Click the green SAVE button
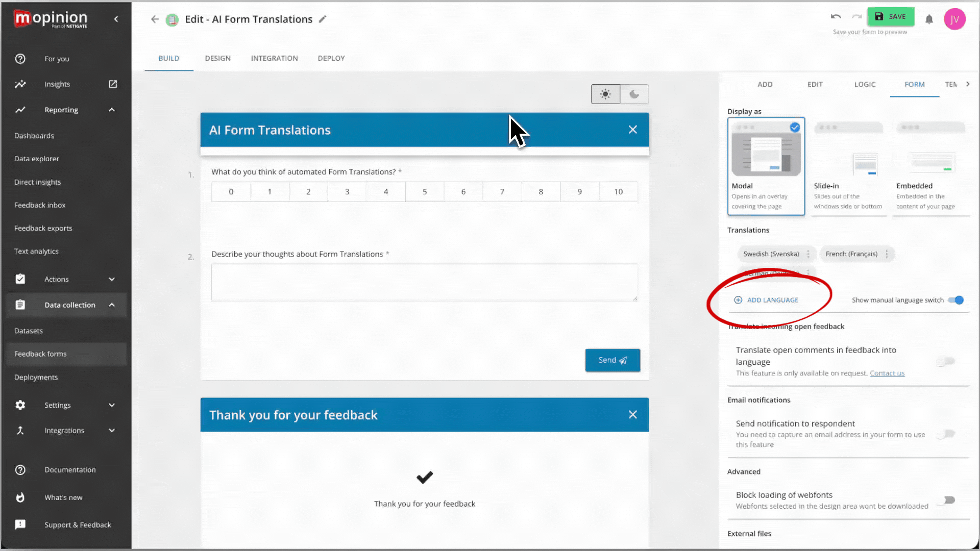This screenshot has height=551, width=980. click(x=891, y=16)
